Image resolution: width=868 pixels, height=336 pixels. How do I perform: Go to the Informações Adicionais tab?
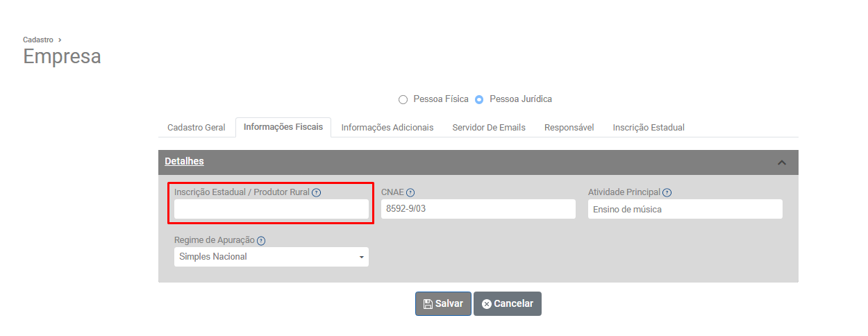tap(387, 128)
